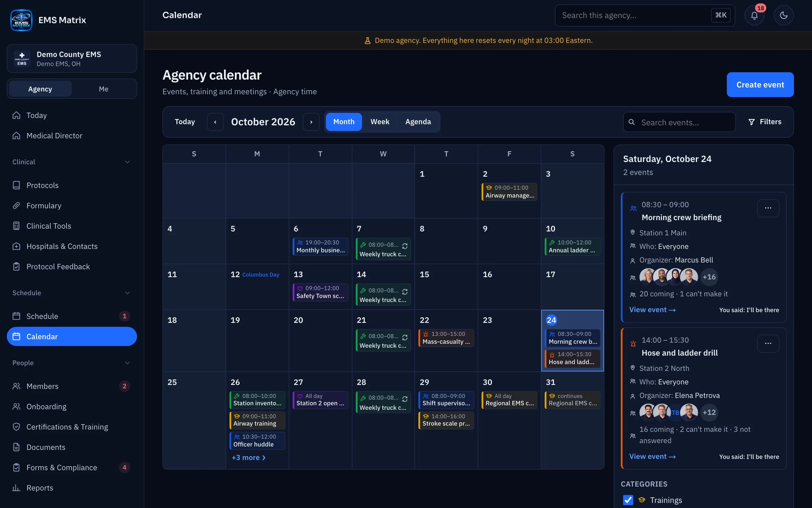The width and height of the screenshot is (812, 508).
Task: Switch to Week view tab
Action: click(x=380, y=122)
